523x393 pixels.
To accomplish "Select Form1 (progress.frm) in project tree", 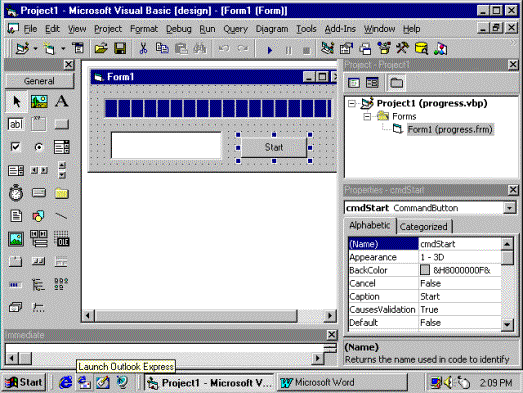I will click(x=450, y=129).
